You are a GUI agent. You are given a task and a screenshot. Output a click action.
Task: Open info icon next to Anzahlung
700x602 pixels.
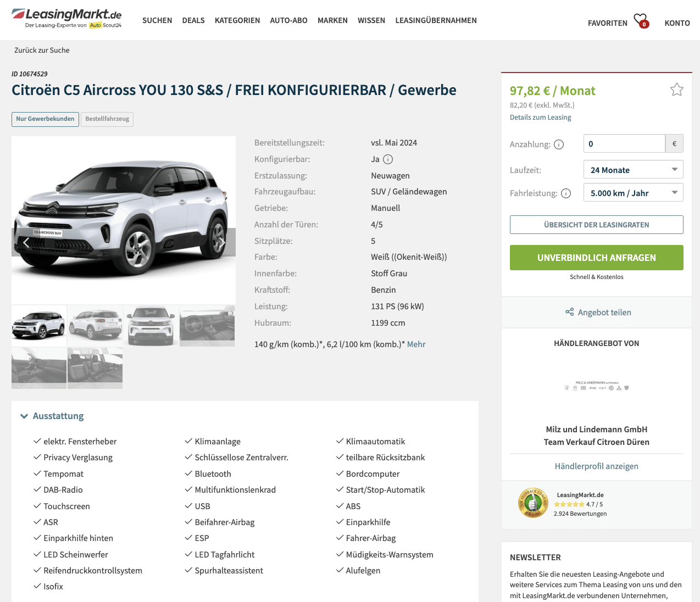click(x=559, y=144)
